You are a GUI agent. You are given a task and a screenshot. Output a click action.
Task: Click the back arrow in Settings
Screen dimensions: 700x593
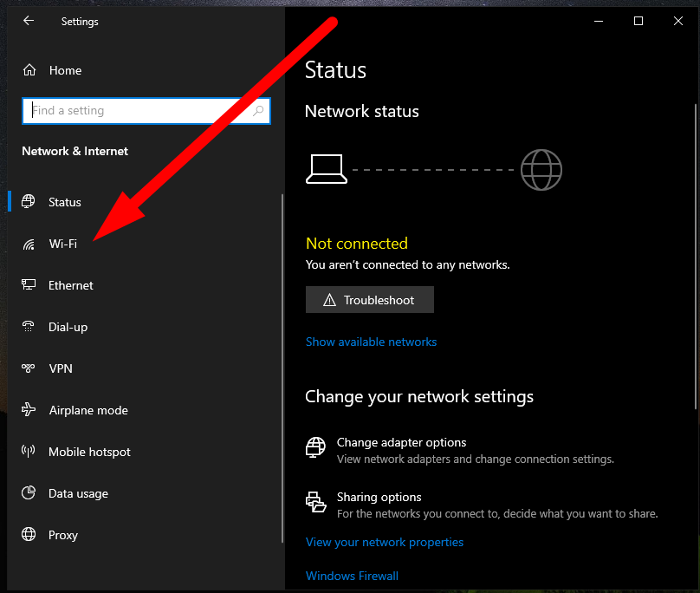click(29, 21)
